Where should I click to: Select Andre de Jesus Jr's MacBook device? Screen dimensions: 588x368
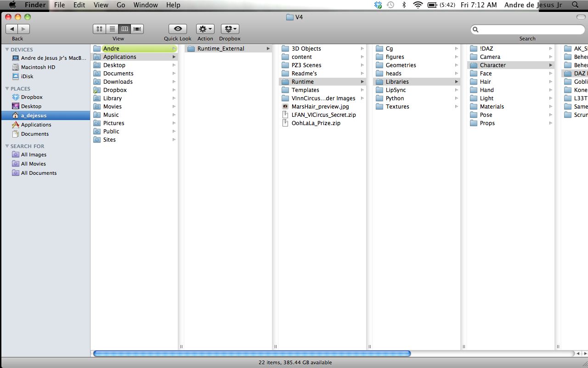click(45, 58)
